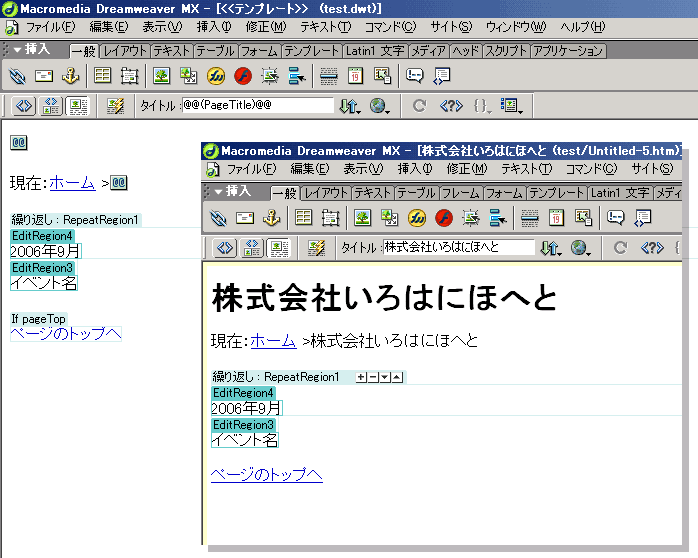Click the Flash icon in the test.dwt insert bar
Screen dimensions: 698x558
[243, 75]
